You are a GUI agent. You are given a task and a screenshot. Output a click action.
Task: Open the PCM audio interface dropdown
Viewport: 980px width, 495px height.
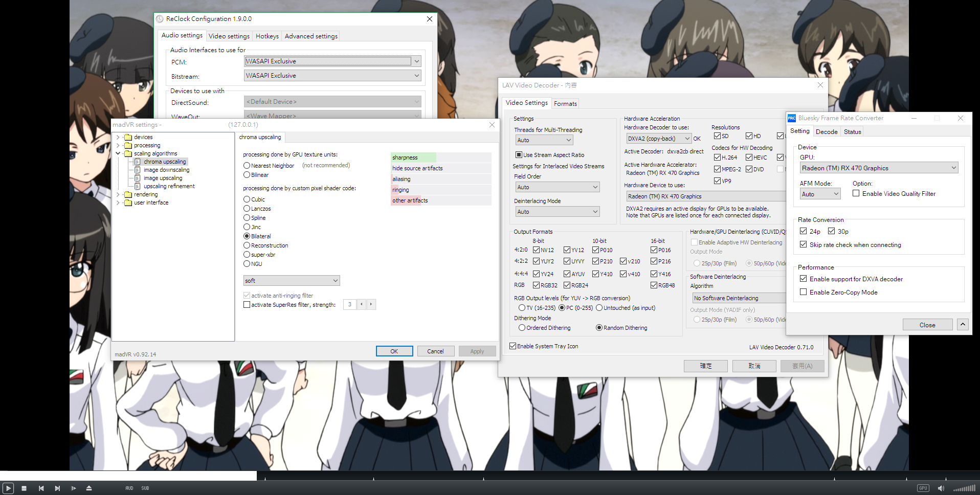332,61
